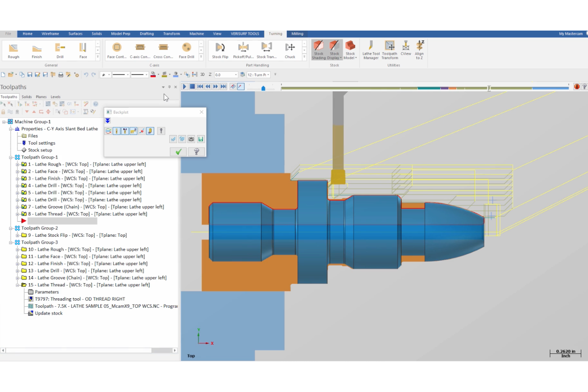Click the backplot timeline position marker
Viewport: 588px width, 392px height.
point(489,88)
